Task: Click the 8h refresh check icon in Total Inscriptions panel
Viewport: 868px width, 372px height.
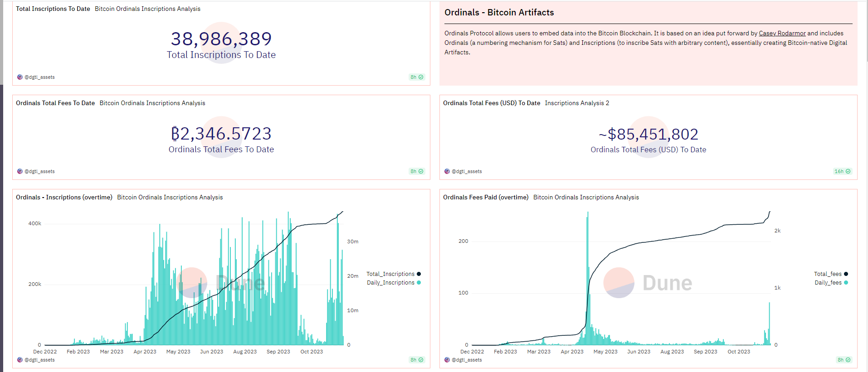Action: (x=421, y=77)
